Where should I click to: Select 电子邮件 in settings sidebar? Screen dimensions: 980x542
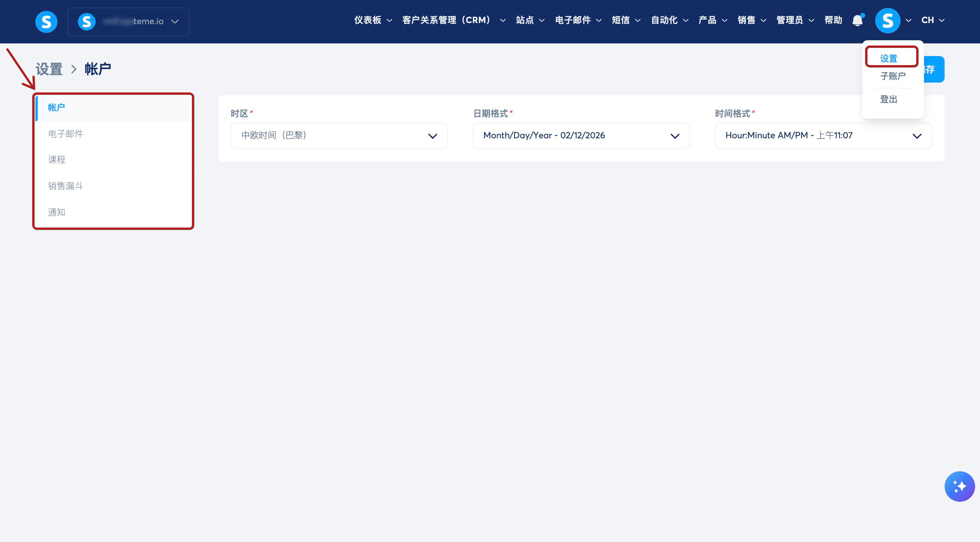(x=65, y=134)
